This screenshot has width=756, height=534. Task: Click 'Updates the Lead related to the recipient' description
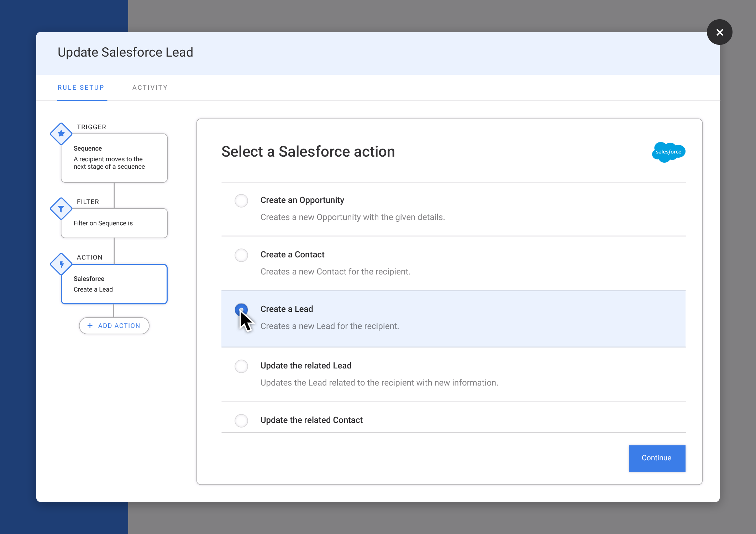click(x=379, y=383)
